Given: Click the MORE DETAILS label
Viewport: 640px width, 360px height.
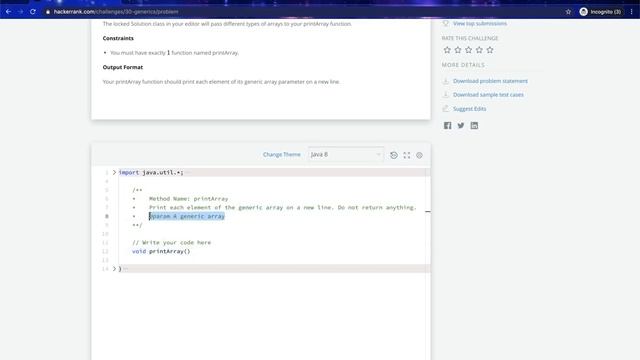Looking at the screenshot, I should [x=463, y=65].
